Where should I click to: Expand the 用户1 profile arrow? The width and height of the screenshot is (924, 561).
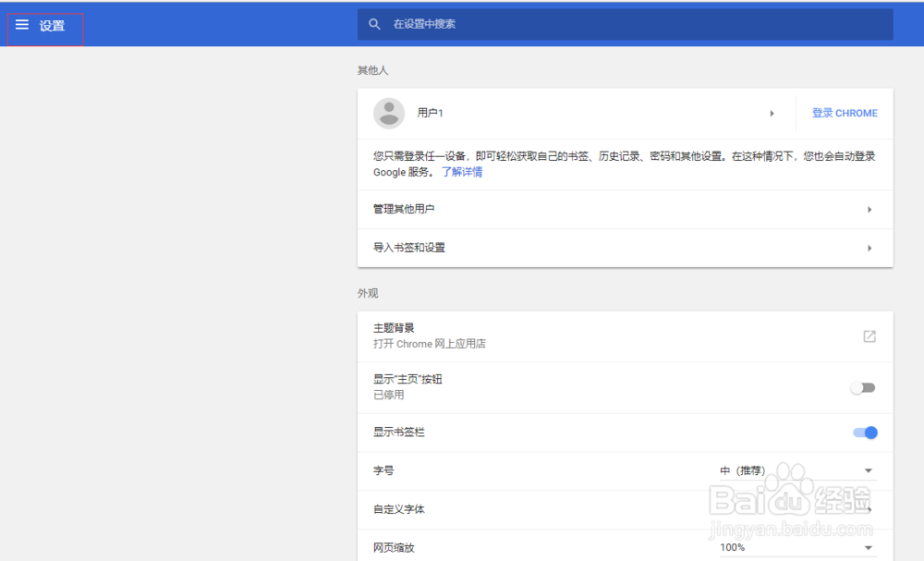772,113
